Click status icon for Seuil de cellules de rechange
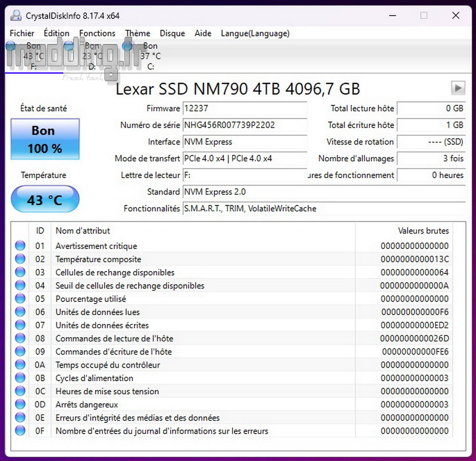This screenshot has width=476, height=461. pyautogui.click(x=20, y=285)
